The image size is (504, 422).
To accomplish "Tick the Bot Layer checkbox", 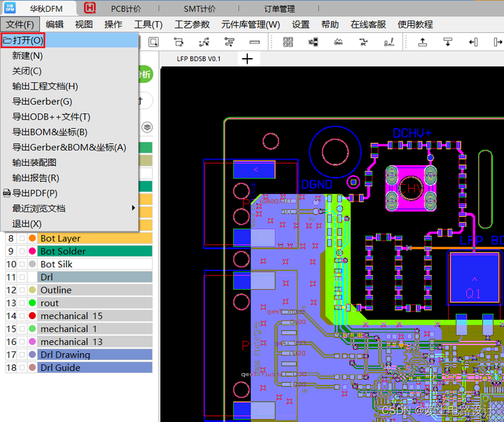I will click(x=22, y=239).
